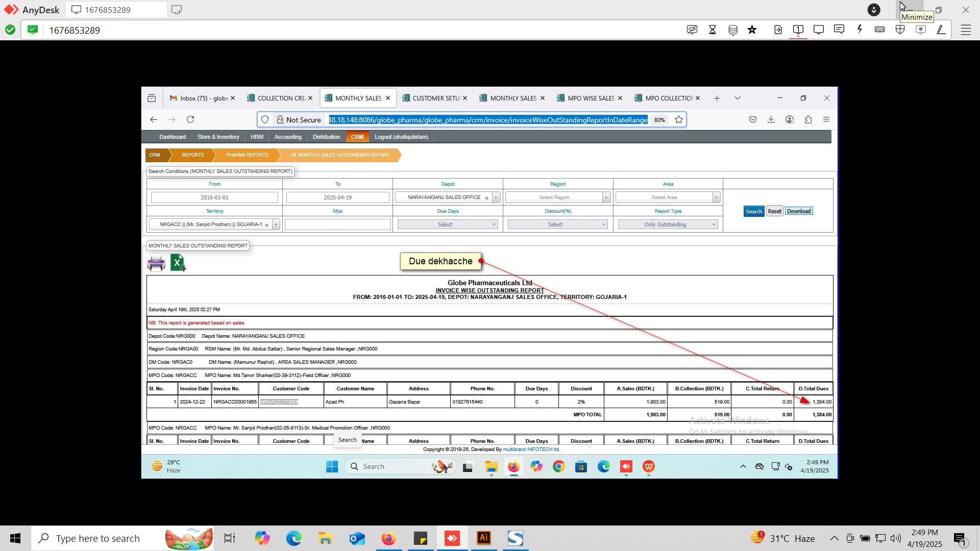Click AnyDesk file transfer icon

778,30
